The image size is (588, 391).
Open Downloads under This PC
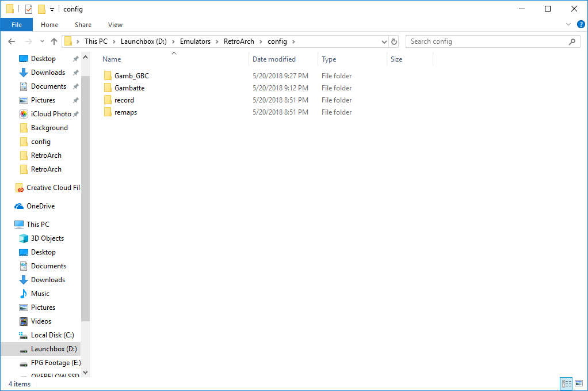pyautogui.click(x=48, y=280)
